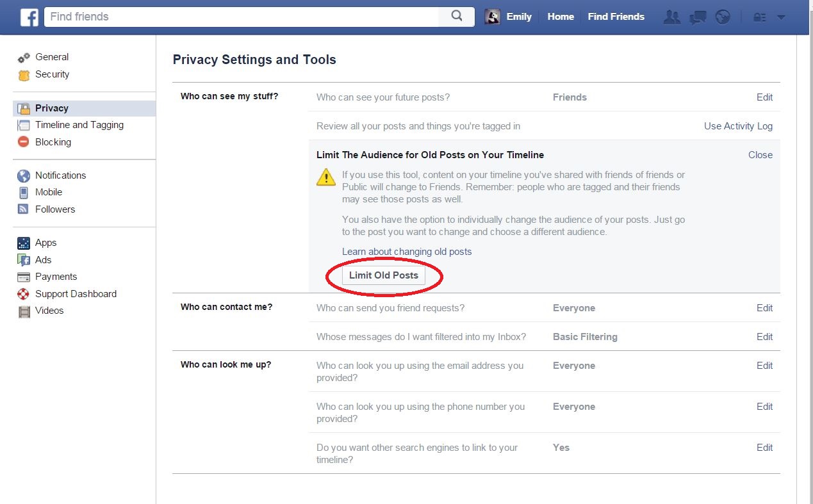
Task: Go to the Home tab
Action: [x=561, y=17]
